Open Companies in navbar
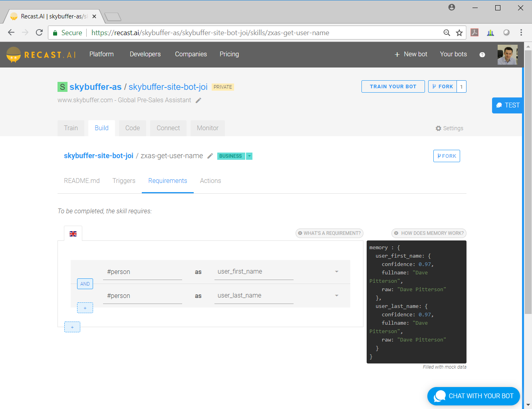The image size is (532, 409). pyautogui.click(x=191, y=54)
